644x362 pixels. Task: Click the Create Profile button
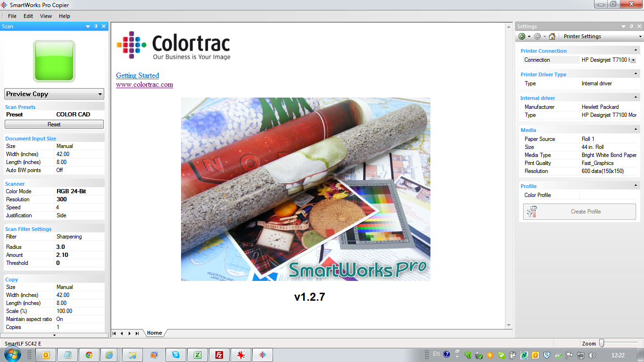pyautogui.click(x=579, y=212)
